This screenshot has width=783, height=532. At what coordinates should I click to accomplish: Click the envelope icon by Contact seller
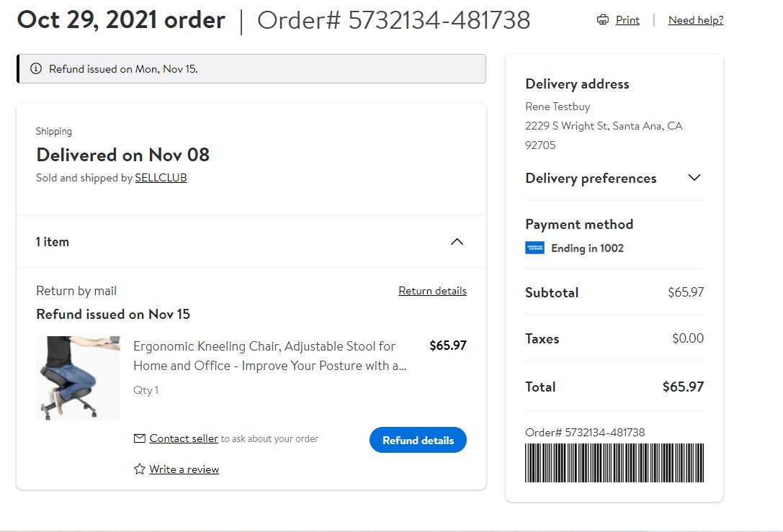point(140,438)
